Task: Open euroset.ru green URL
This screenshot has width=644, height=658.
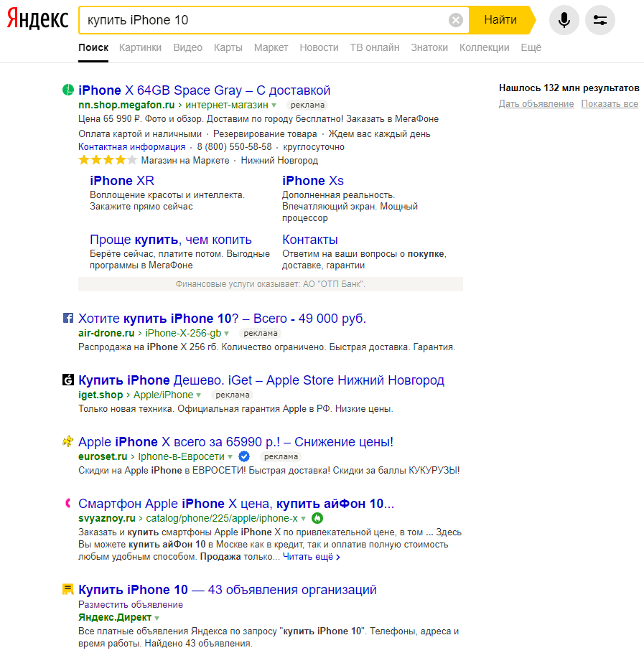Action: pos(103,456)
